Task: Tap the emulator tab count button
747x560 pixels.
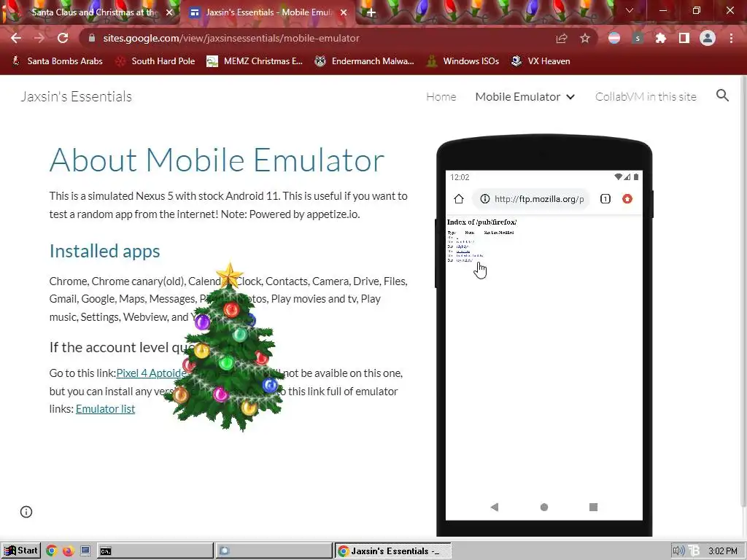Action: [605, 199]
